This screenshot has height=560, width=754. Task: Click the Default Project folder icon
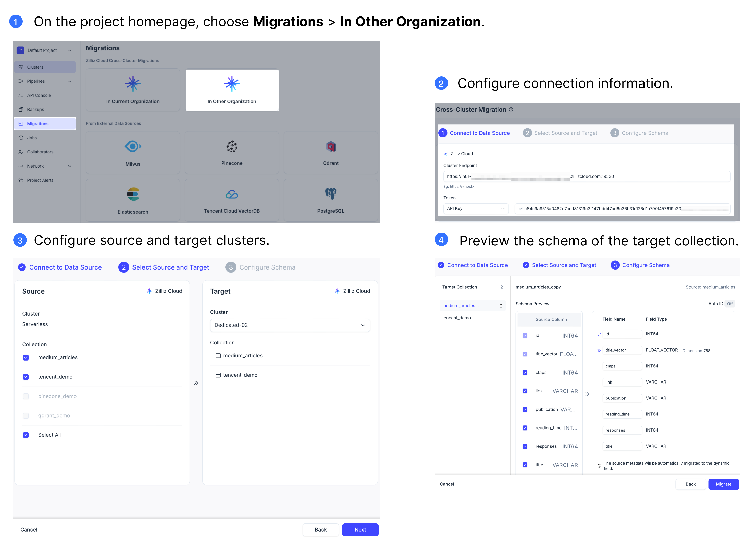(x=20, y=50)
